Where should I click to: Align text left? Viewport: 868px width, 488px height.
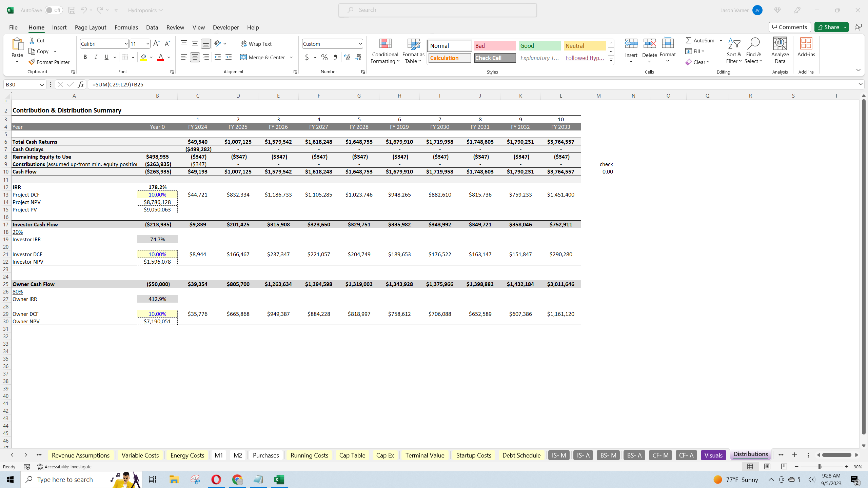click(x=184, y=57)
